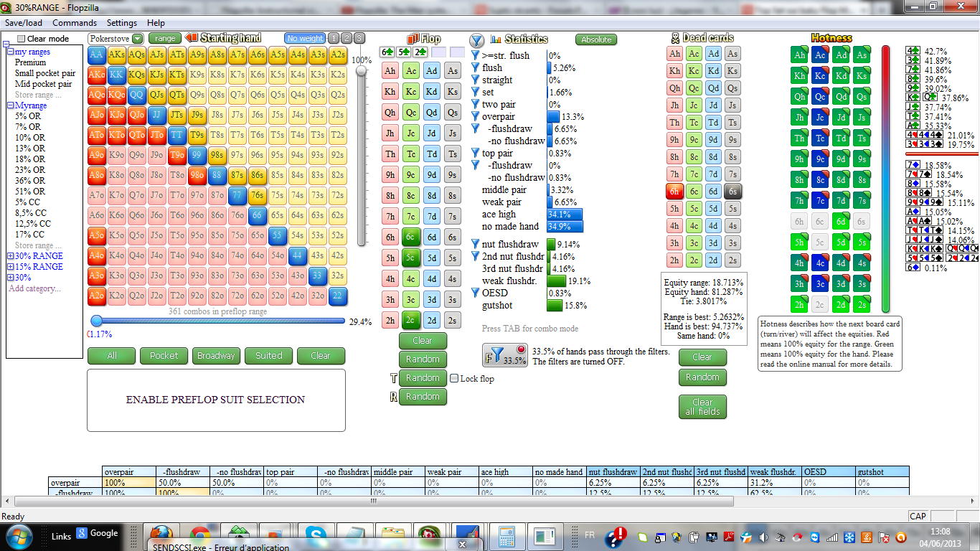Viewport: 980px width, 551px height.
Task: Click the 'Clear all fields' button
Action: tap(702, 407)
